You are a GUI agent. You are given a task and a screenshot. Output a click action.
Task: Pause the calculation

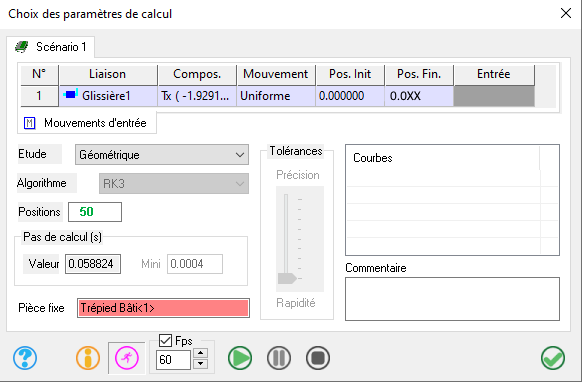[x=279, y=358]
